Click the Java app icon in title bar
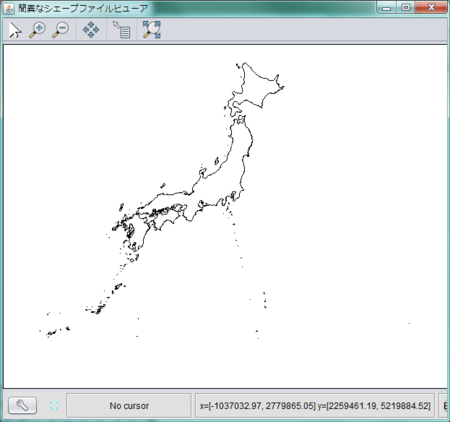The image size is (450, 422). coord(9,8)
